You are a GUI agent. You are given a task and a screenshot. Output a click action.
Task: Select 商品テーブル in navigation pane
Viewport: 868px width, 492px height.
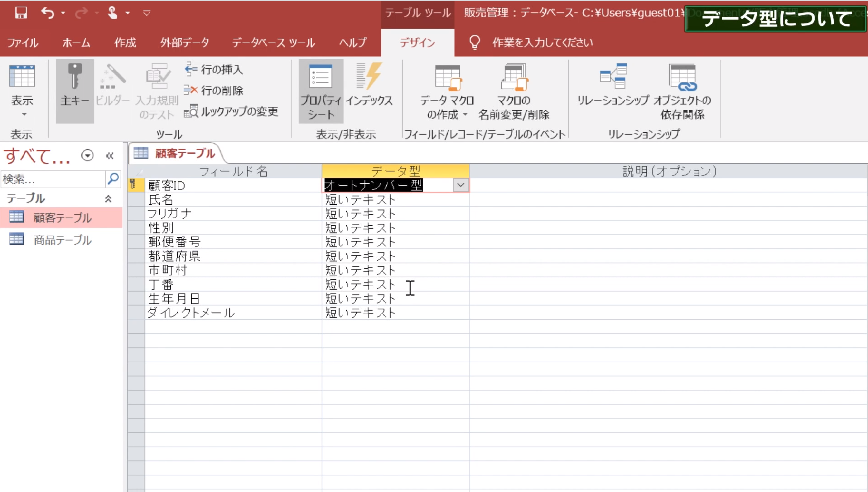(x=63, y=240)
